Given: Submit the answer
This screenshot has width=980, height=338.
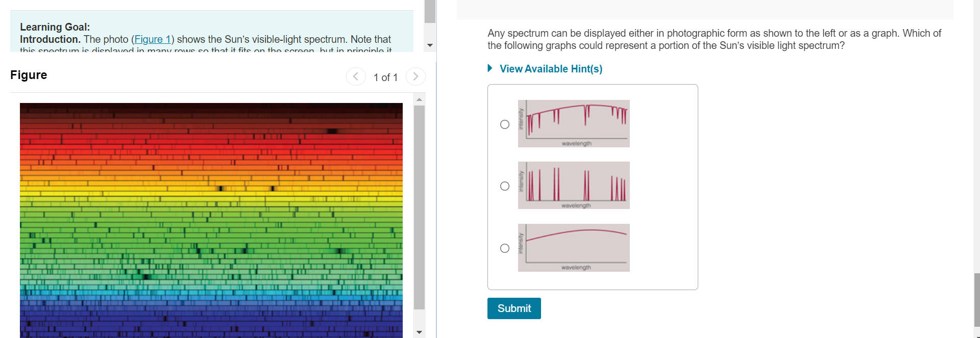Looking at the screenshot, I should click(514, 308).
